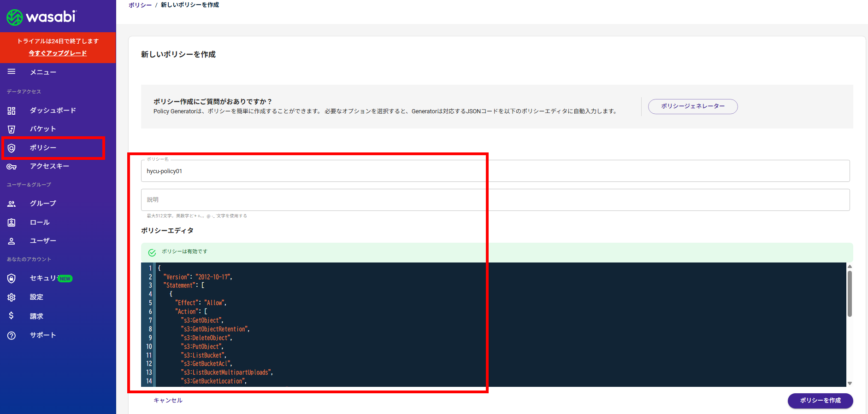Select the Policy shield icon
Screen dimensions: 868x414
pos(12,148)
